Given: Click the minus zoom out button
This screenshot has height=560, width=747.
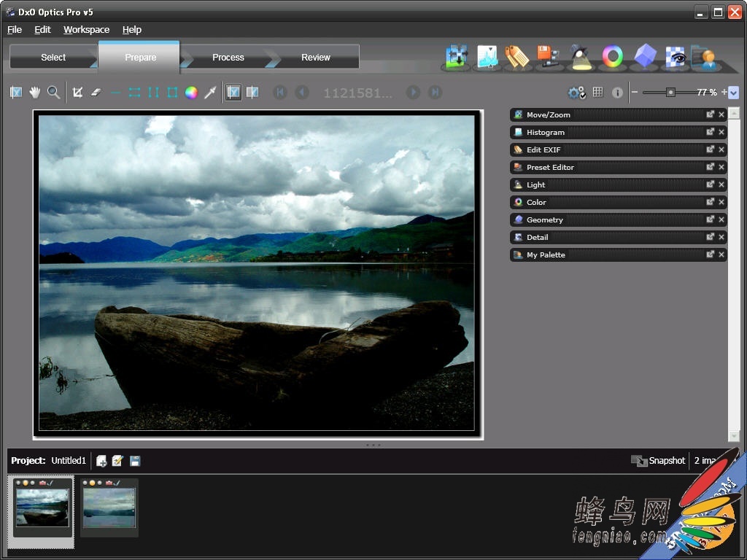Looking at the screenshot, I should 635,93.
